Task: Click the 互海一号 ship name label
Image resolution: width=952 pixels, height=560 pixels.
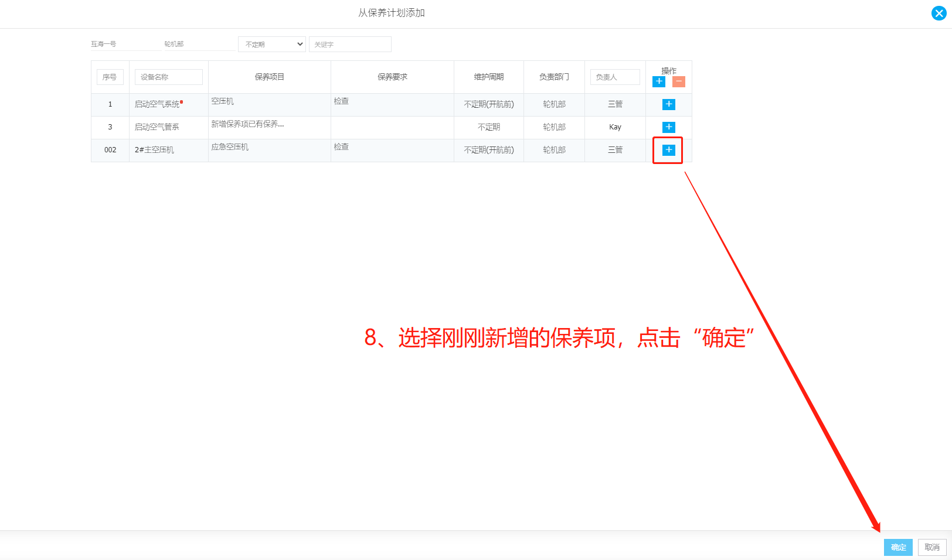Action: (x=104, y=44)
